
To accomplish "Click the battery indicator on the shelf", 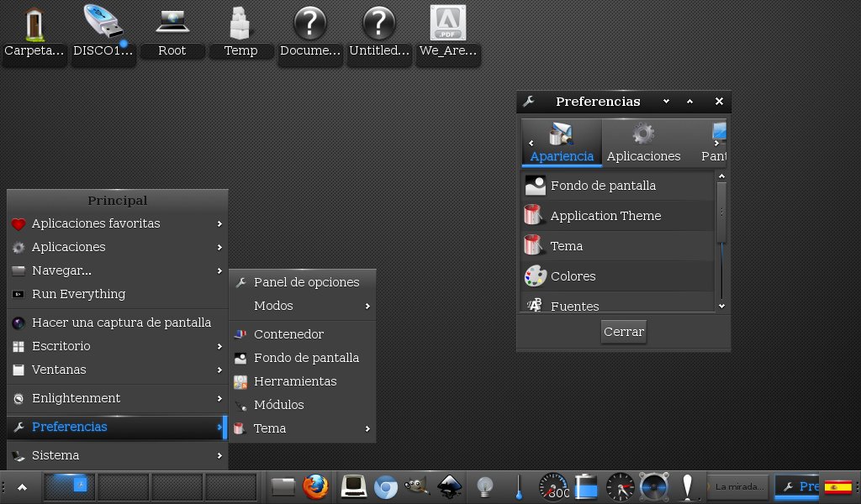I will click(x=585, y=486).
